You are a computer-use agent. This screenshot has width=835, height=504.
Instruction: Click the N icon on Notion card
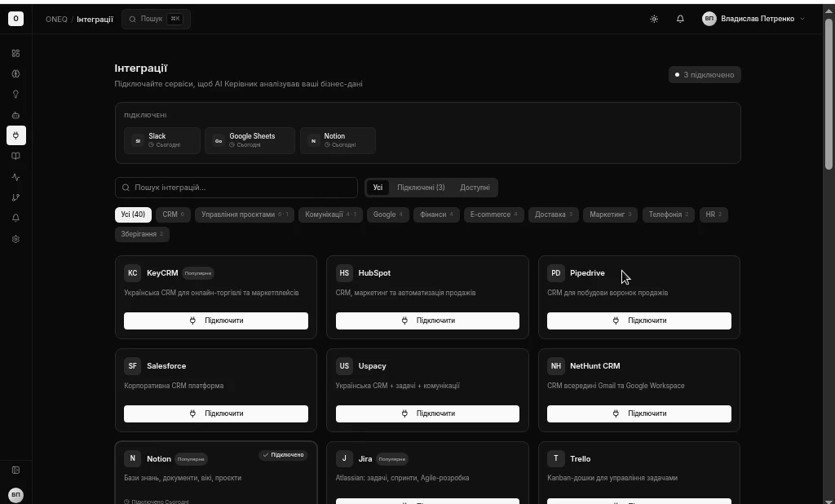click(x=133, y=458)
